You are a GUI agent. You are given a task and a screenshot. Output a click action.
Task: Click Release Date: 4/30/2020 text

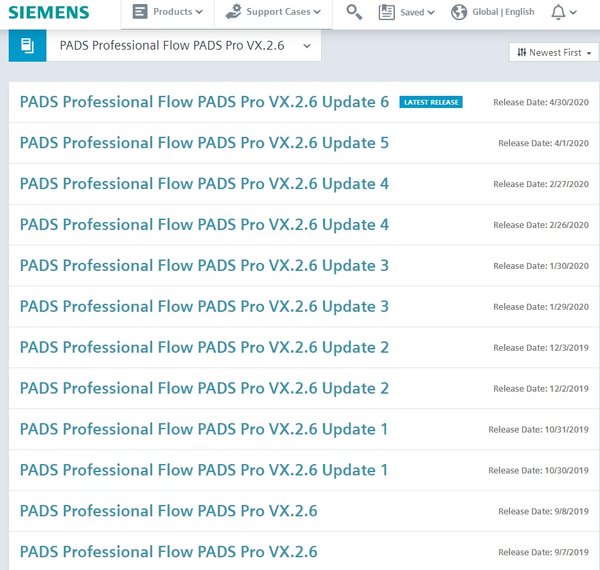click(x=541, y=102)
